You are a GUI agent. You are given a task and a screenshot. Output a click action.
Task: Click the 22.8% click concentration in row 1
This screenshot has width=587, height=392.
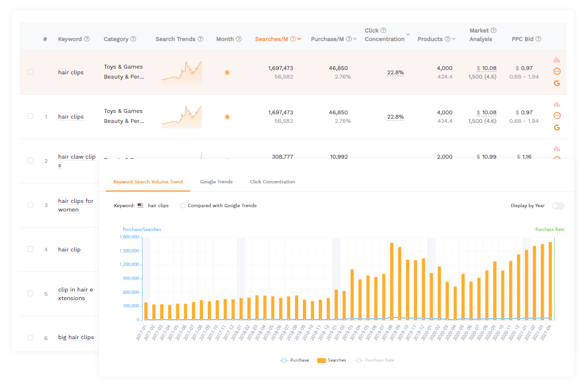pyautogui.click(x=395, y=117)
